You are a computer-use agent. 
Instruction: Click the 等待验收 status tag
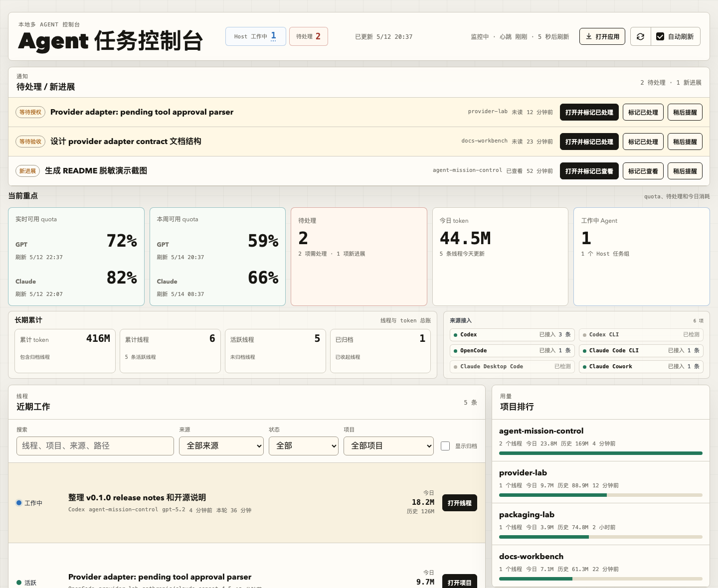[x=30, y=142]
